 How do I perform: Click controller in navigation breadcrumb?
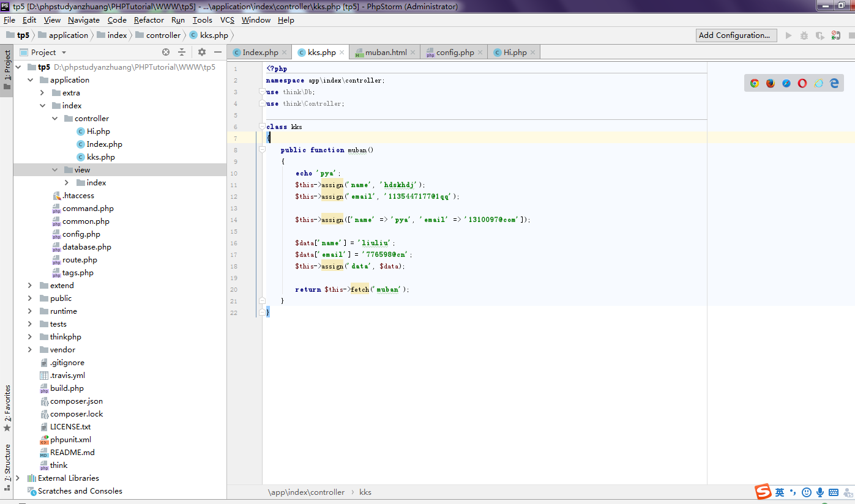point(163,35)
